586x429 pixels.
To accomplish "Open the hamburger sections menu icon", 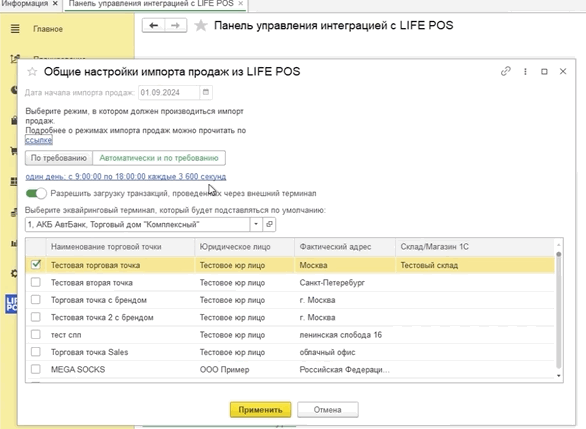I will click(15, 29).
